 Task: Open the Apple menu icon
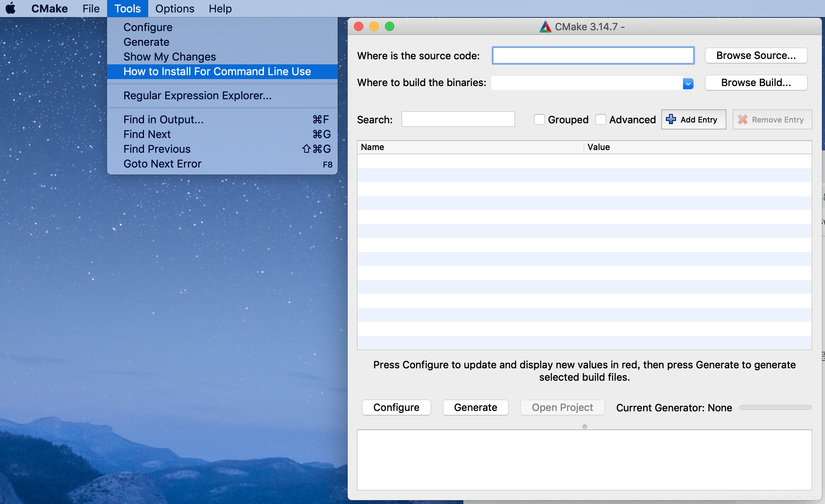11,8
